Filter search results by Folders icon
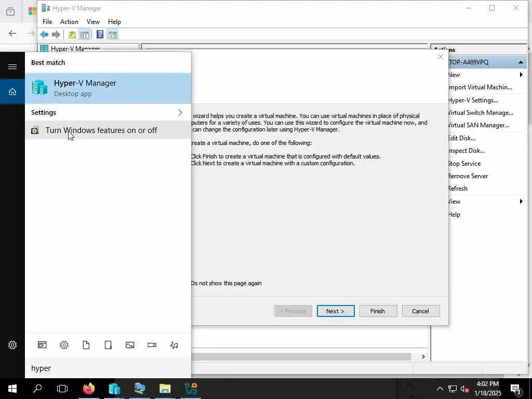 point(108,345)
